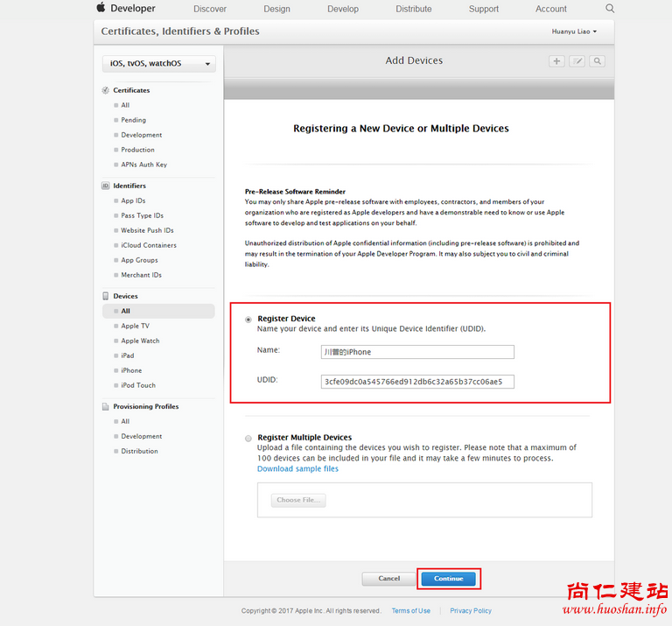Click the UDID input field

(417, 382)
